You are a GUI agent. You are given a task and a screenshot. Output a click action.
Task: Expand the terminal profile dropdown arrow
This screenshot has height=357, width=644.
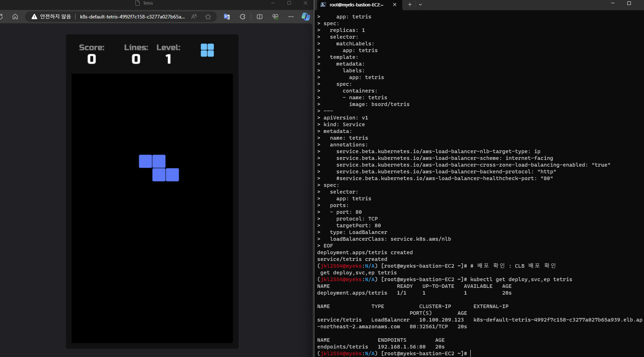(420, 5)
